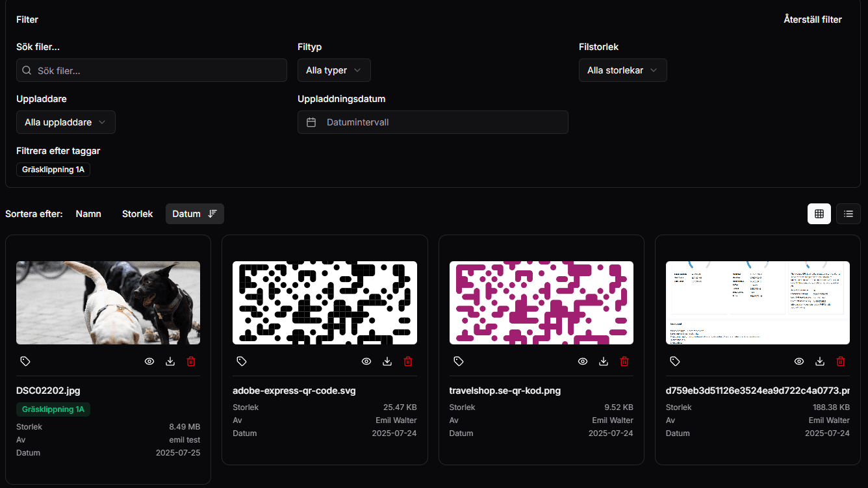
Task: Delete DSC02202.jpg with trash icon
Action: (x=191, y=361)
